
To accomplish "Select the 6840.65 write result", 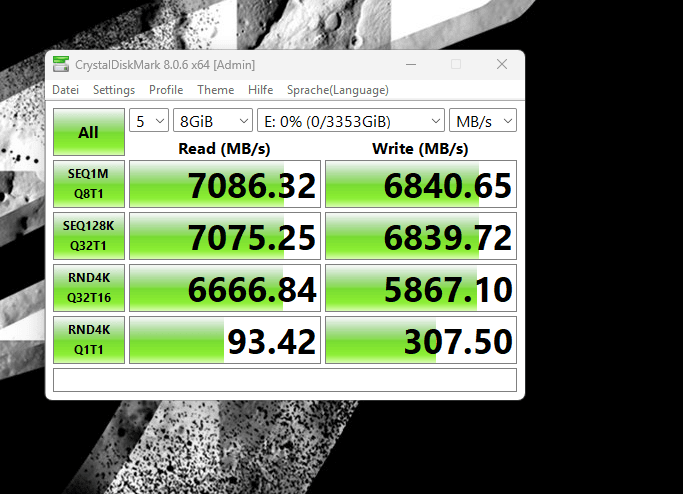I will point(421,184).
